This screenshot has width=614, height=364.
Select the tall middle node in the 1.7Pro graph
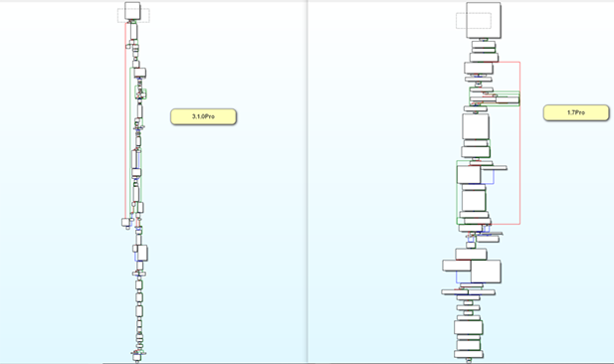[x=476, y=126]
